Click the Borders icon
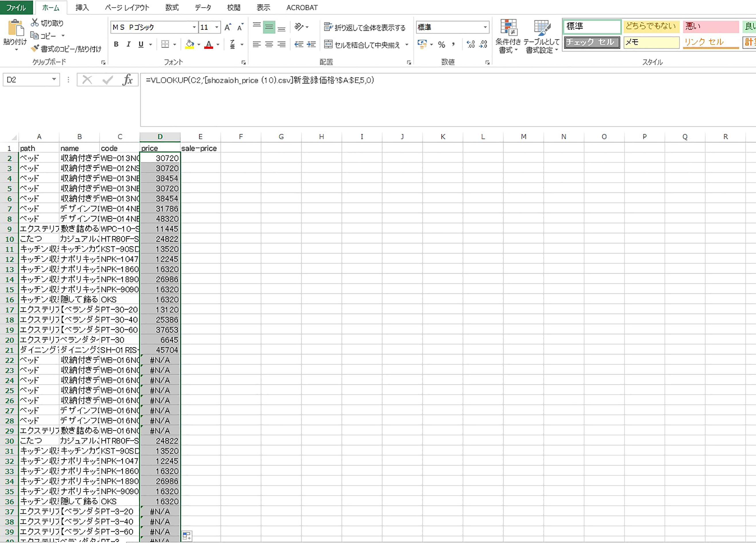The width and height of the screenshot is (756, 543). click(165, 44)
